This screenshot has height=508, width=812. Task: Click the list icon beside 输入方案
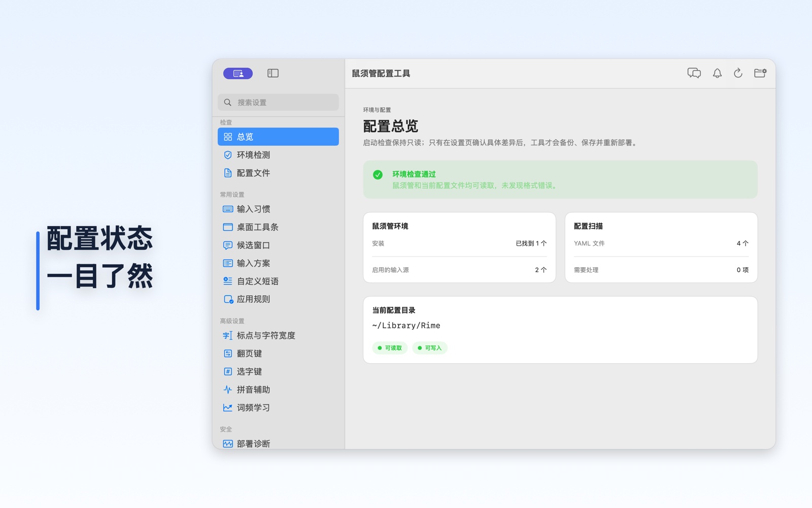point(228,263)
